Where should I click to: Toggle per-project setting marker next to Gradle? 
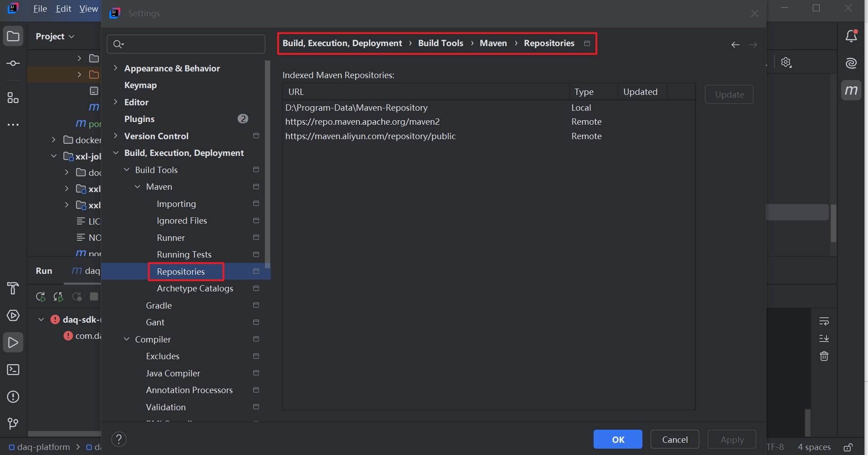tap(256, 305)
